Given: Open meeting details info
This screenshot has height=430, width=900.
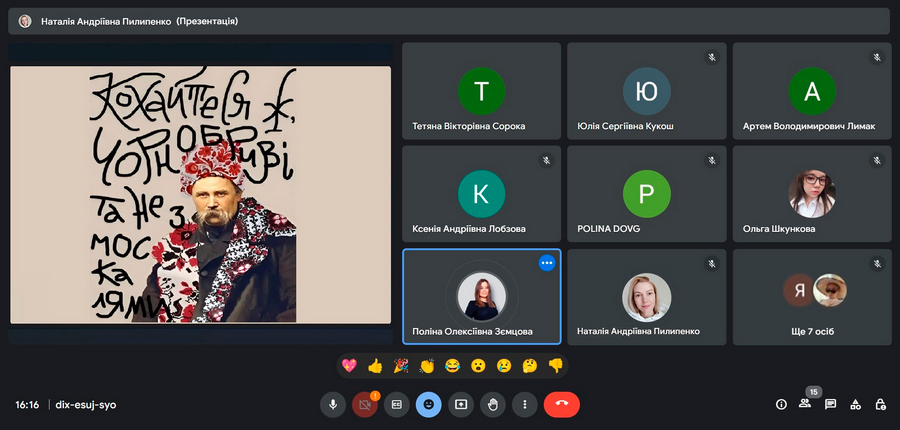Looking at the screenshot, I should (x=781, y=404).
